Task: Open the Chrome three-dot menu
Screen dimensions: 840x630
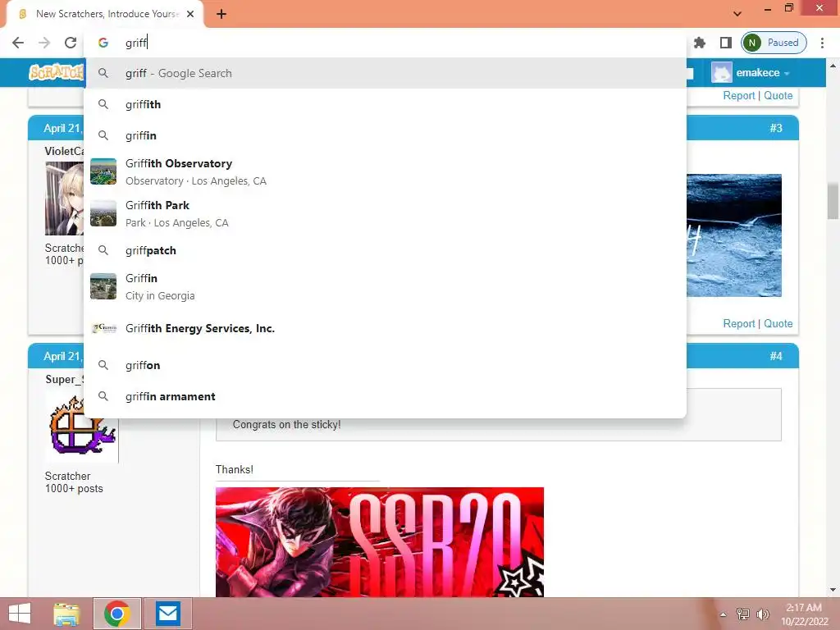Action: (822, 43)
